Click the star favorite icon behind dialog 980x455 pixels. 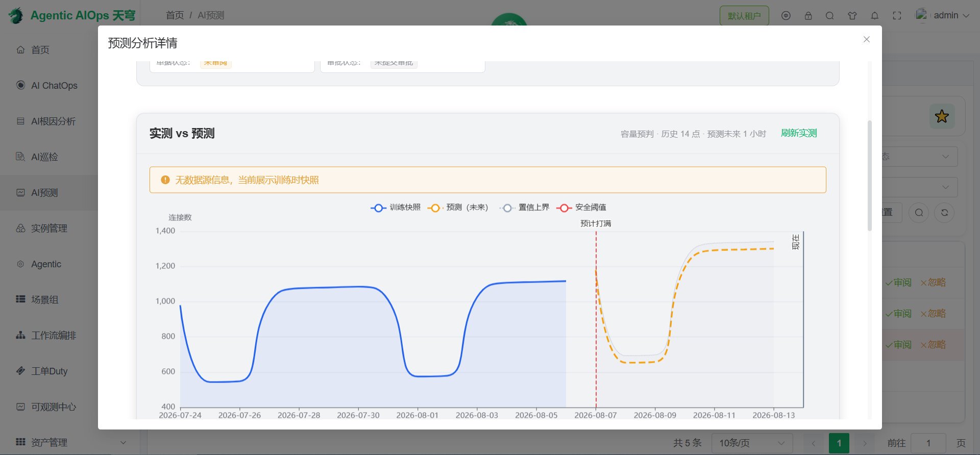click(x=942, y=116)
